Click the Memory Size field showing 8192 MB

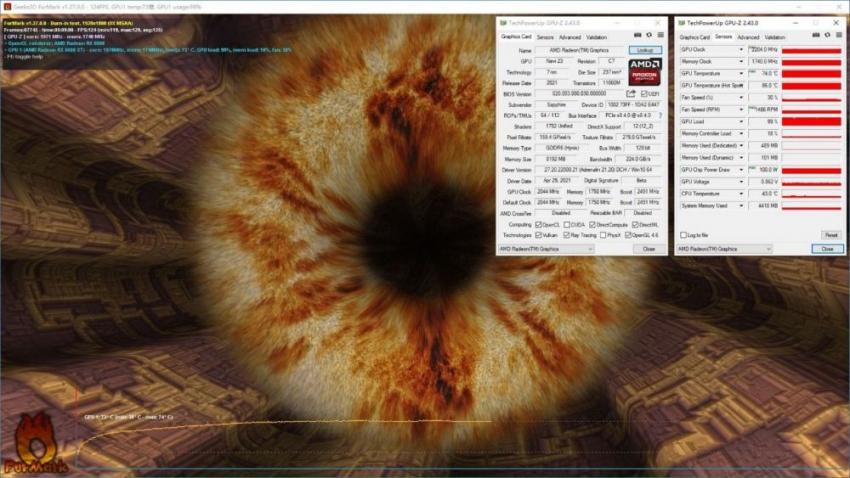(555, 159)
